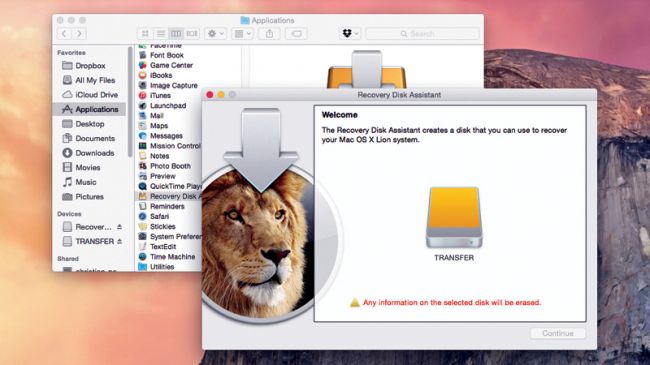Open the Action gear dropdown
Screen dimensions: 650x365
(x=216, y=34)
